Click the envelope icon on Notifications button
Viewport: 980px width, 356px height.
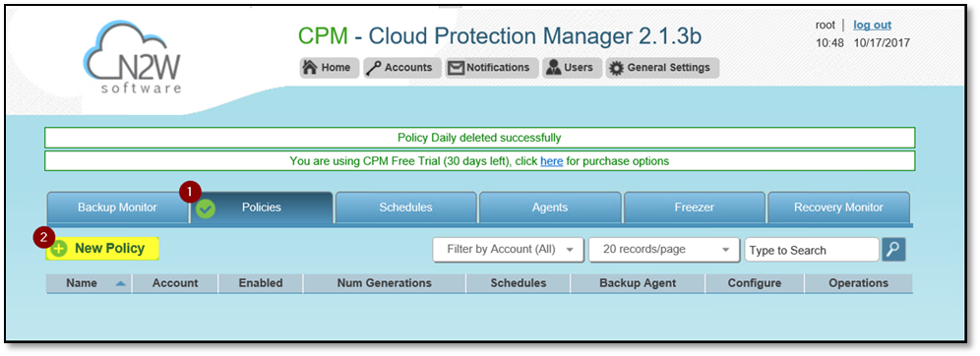(457, 68)
